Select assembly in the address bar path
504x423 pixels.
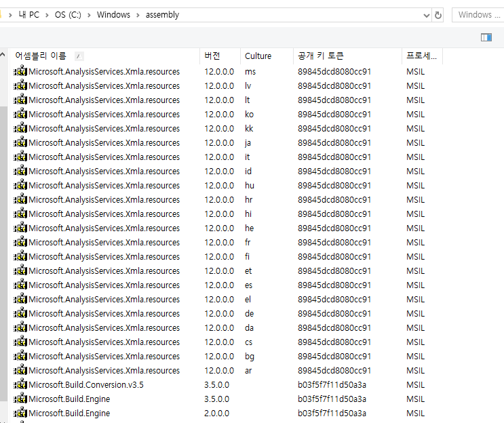(x=162, y=15)
